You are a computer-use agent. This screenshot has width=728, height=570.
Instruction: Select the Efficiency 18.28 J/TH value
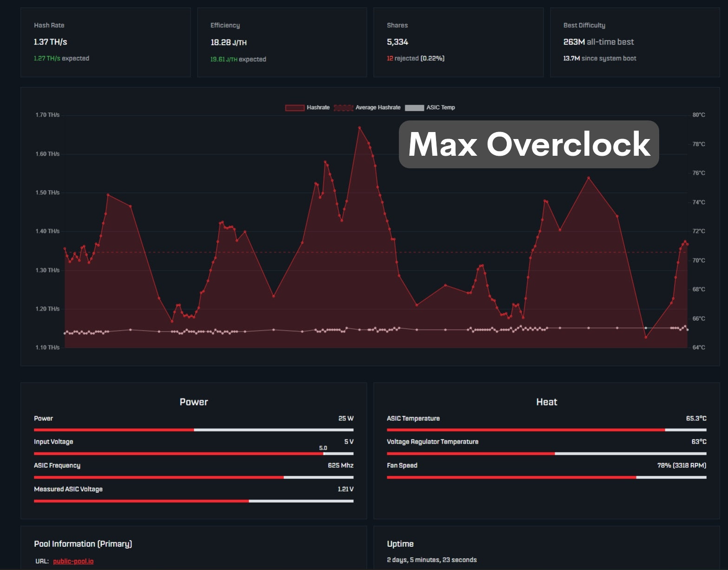pyautogui.click(x=228, y=42)
